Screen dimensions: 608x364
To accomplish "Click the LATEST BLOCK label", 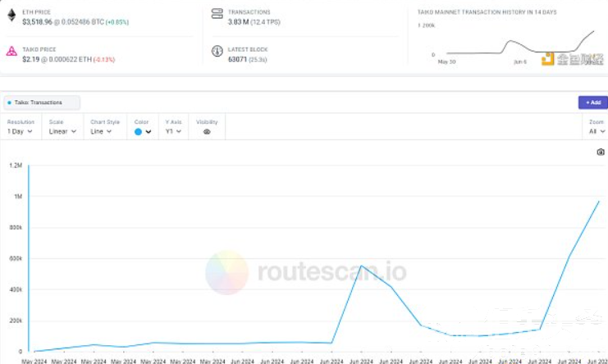I will (x=248, y=49).
